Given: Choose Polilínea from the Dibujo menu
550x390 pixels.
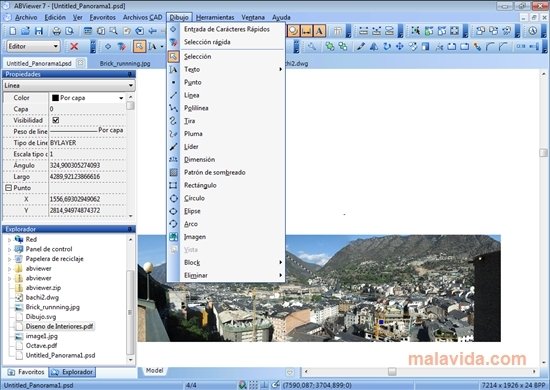Looking at the screenshot, I should pos(226,108).
